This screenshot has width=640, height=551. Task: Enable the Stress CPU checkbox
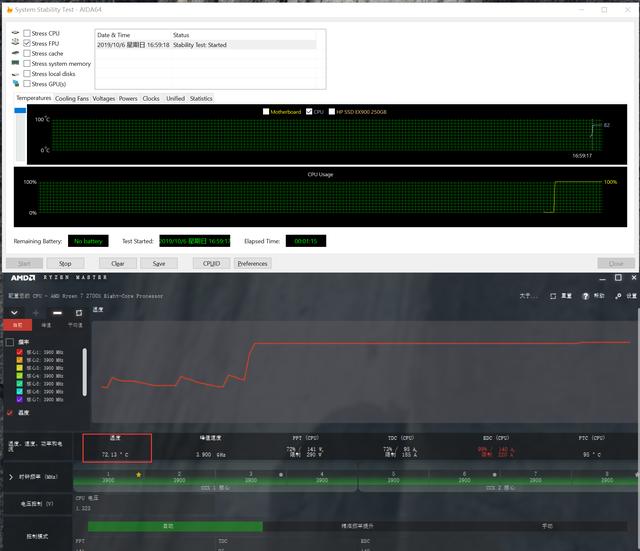tap(27, 33)
